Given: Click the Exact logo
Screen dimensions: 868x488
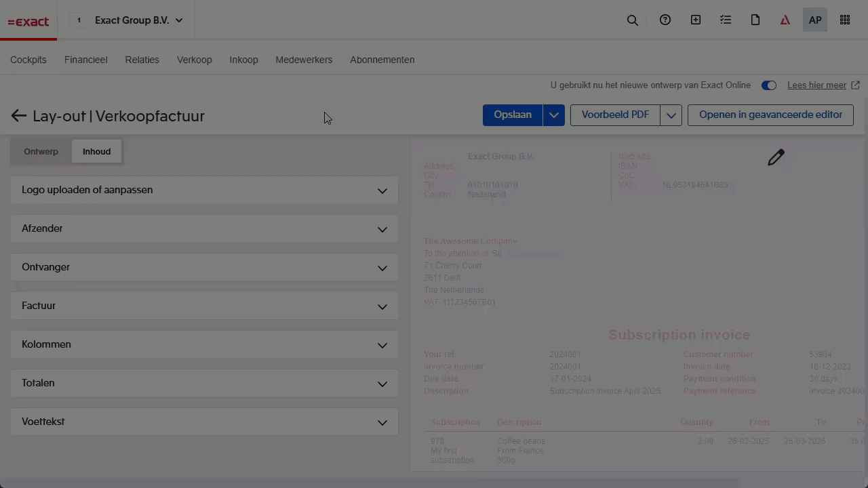Looking at the screenshot, I should click(x=28, y=22).
